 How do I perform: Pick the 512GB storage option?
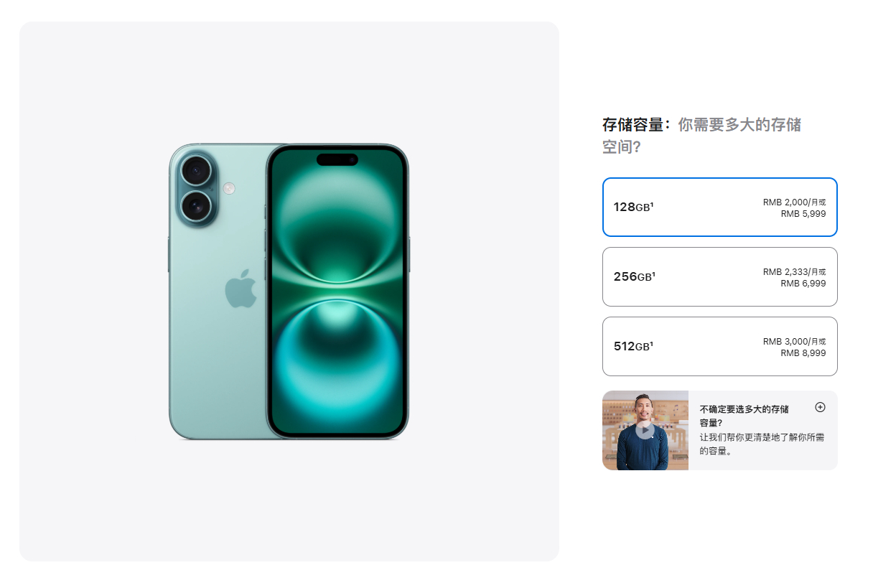pos(719,346)
